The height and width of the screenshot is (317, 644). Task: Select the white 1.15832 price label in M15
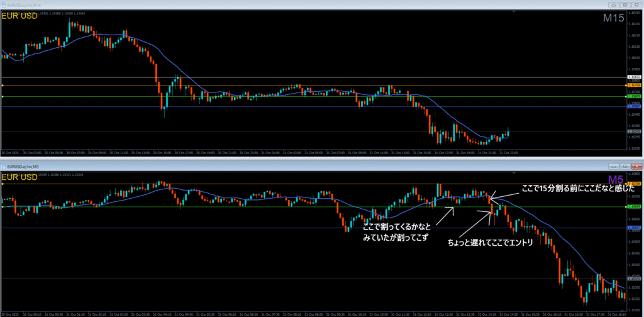633,77
